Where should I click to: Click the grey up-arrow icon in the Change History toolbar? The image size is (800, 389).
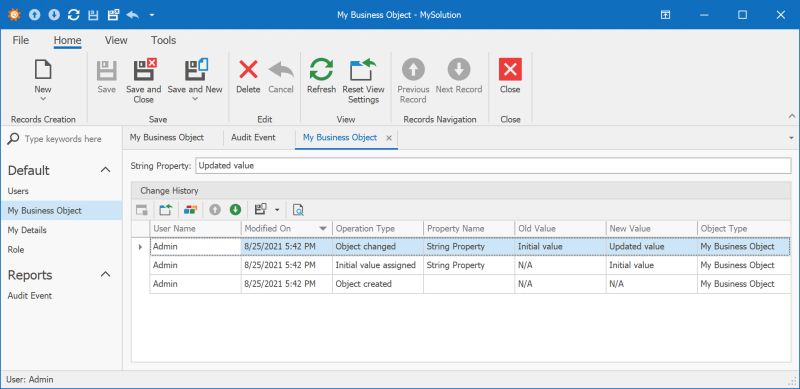tap(215, 209)
